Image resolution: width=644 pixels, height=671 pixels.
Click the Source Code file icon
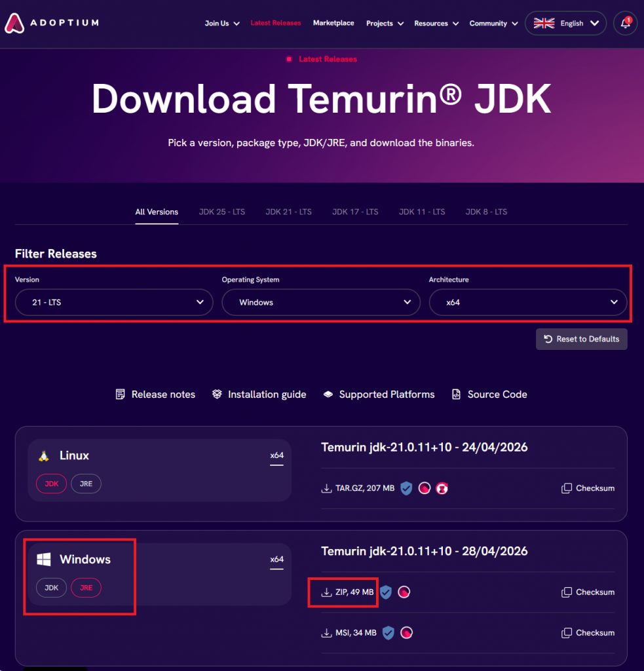point(456,394)
